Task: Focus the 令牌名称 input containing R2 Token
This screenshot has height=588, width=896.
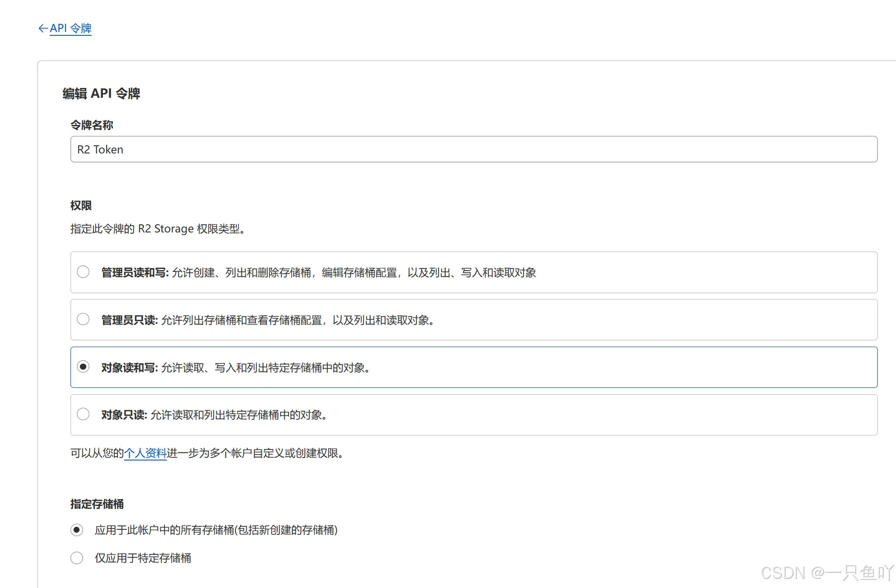Action: coord(473,150)
